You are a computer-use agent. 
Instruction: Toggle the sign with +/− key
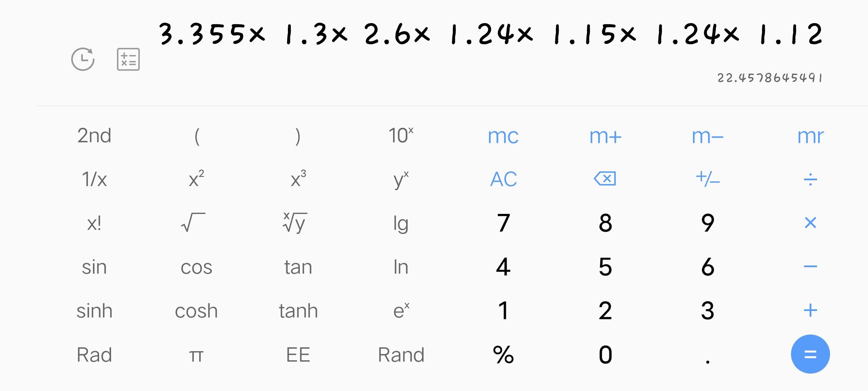pyautogui.click(x=707, y=178)
